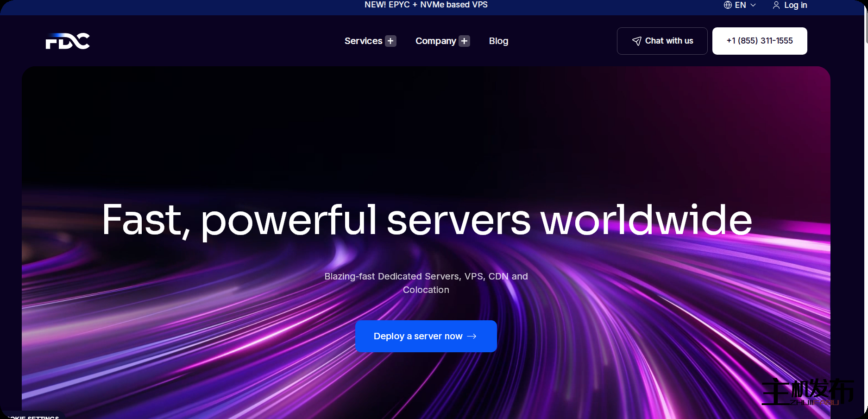Click the user profile icon beside Log in
This screenshot has width=868, height=419.
(776, 5)
